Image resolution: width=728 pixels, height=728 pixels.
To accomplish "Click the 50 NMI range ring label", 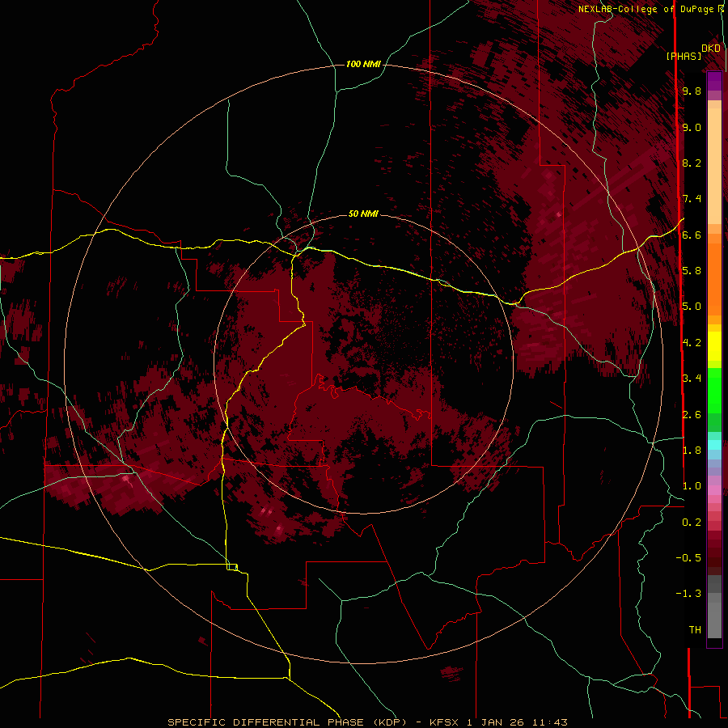I will (363, 214).
